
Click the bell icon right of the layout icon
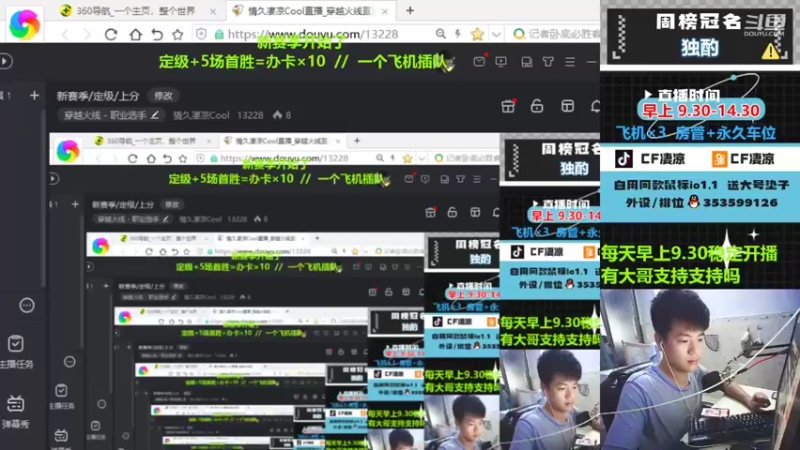tap(595, 106)
